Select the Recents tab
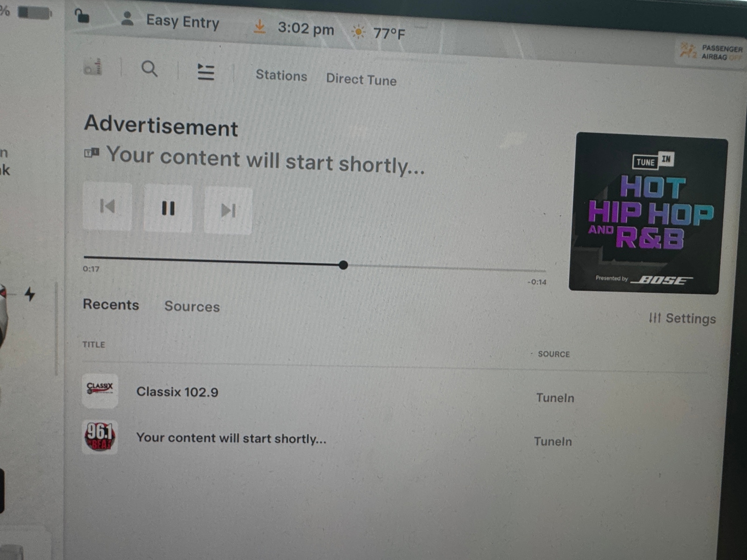The image size is (747, 560). click(x=111, y=304)
